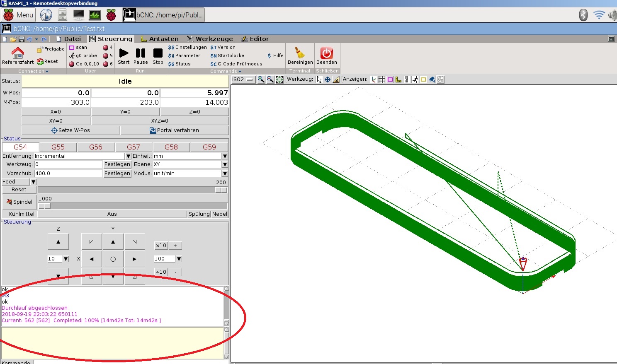The height and width of the screenshot is (364, 617).
Task: Zoom out on the canvas view
Action: tap(270, 80)
